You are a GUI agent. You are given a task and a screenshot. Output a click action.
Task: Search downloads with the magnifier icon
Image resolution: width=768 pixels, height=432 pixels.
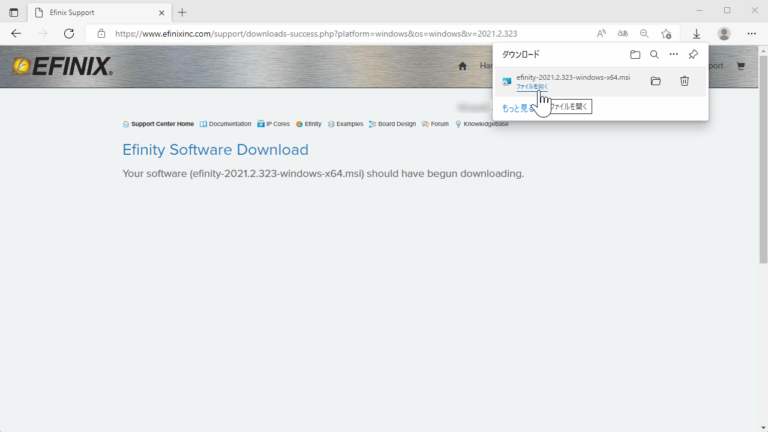654,55
